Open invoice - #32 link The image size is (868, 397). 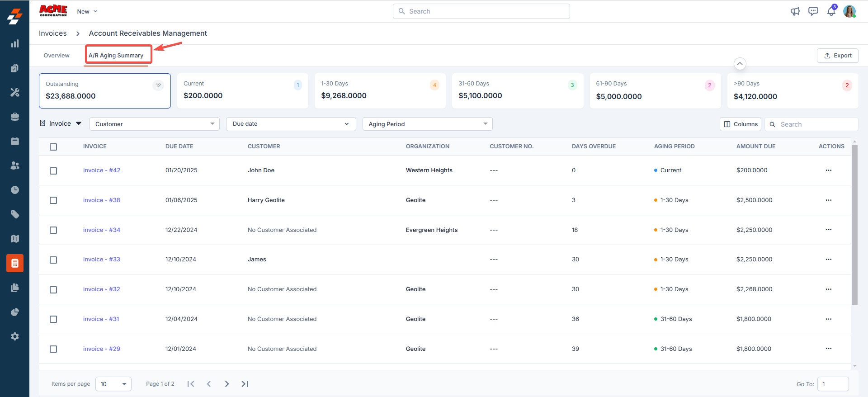(102, 289)
